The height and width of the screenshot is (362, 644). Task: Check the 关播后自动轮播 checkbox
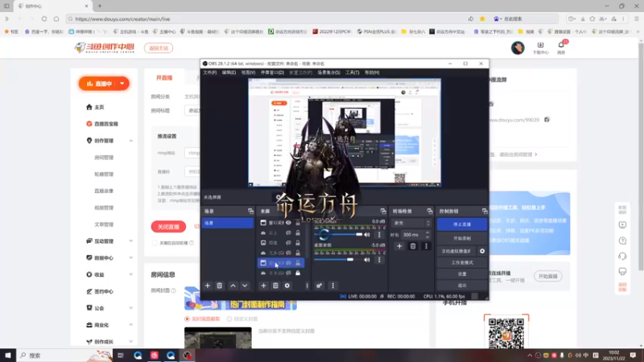tap(155, 243)
